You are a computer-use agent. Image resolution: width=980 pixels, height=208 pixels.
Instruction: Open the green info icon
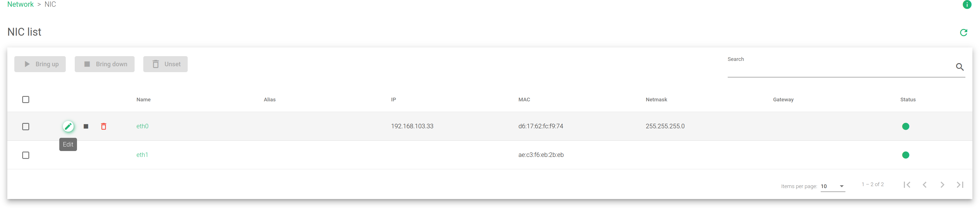[x=967, y=4]
